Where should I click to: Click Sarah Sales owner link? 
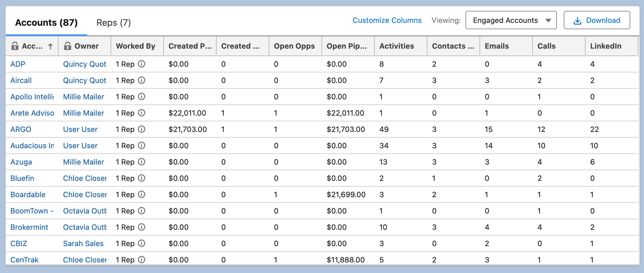click(83, 244)
